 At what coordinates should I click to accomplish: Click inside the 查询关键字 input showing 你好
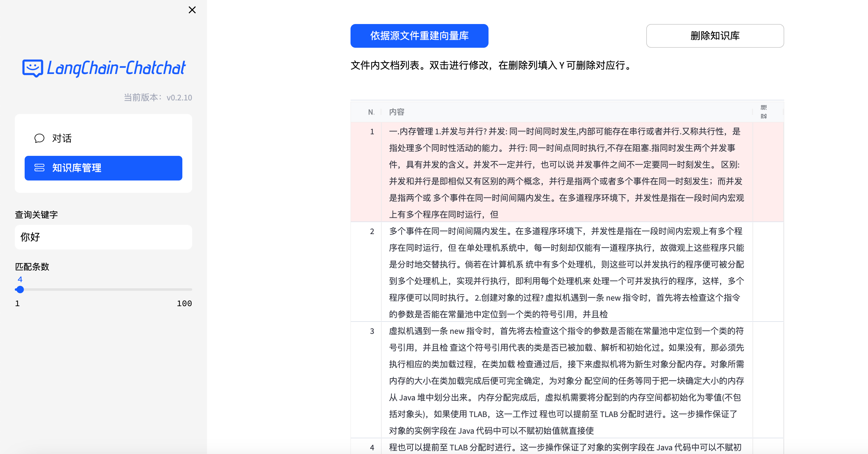coord(103,237)
